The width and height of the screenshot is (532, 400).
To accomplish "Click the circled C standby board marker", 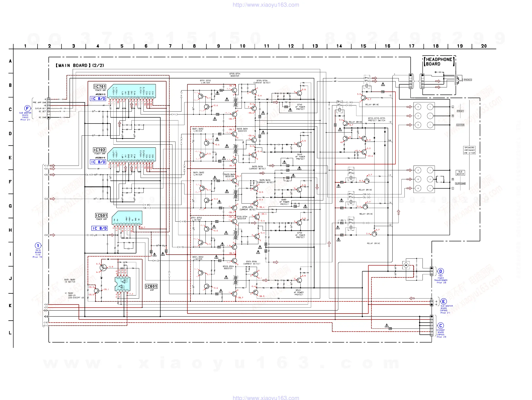I will tap(440, 326).
